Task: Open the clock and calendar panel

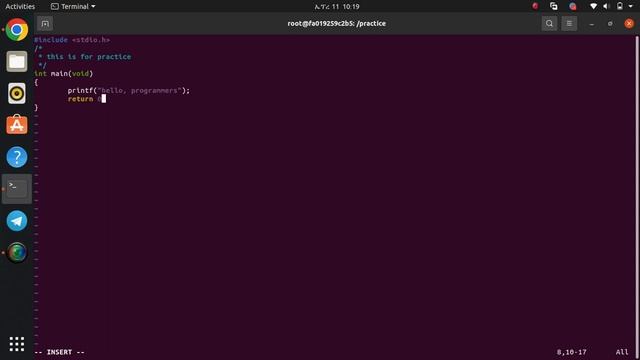Action: (x=337, y=7)
